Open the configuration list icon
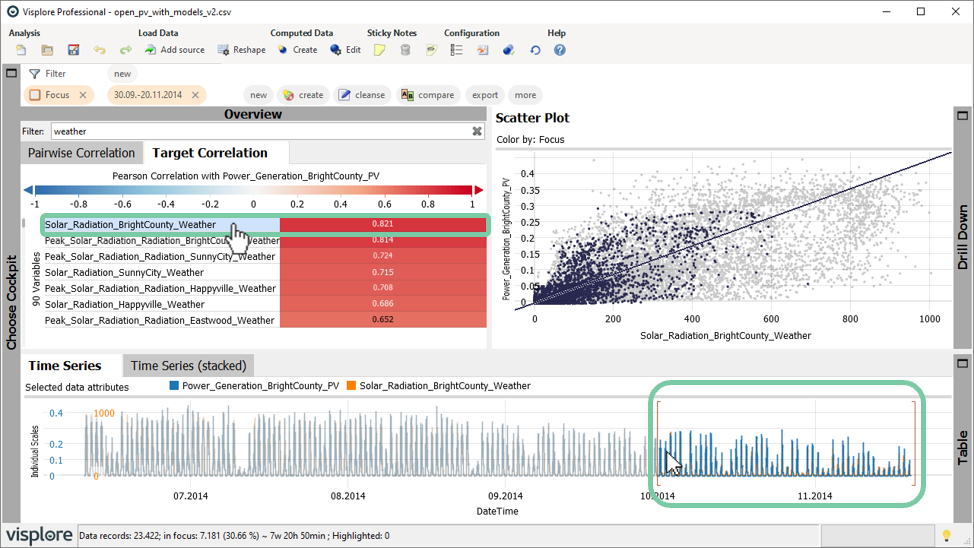 point(457,50)
